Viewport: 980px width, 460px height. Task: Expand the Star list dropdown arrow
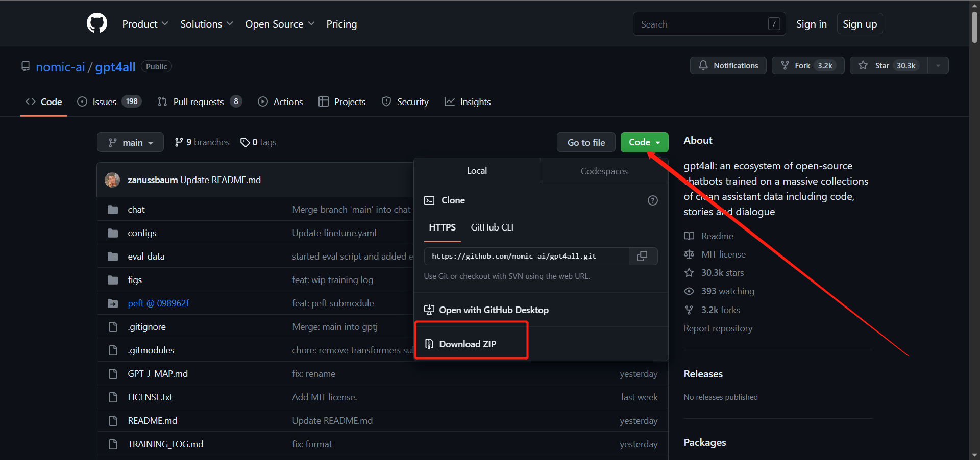[938, 65]
